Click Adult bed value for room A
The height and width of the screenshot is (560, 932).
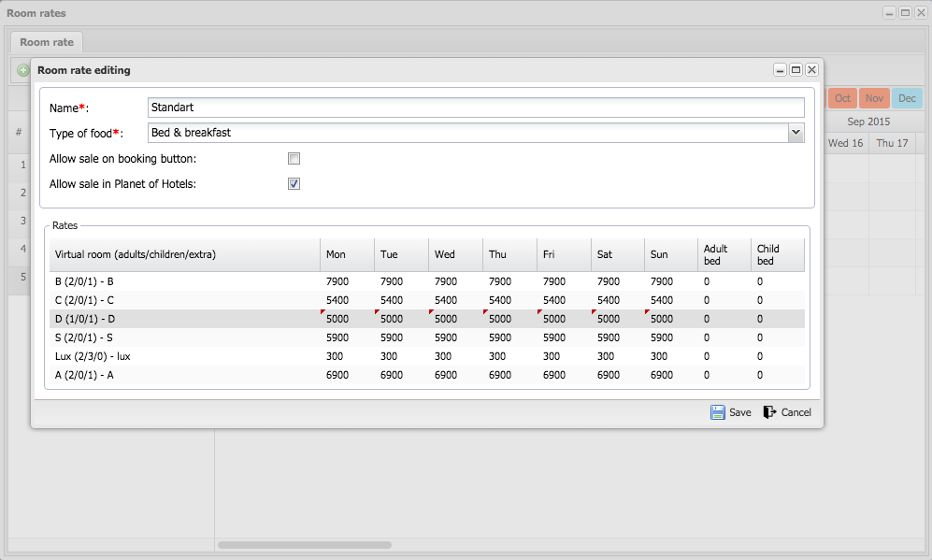pos(707,375)
